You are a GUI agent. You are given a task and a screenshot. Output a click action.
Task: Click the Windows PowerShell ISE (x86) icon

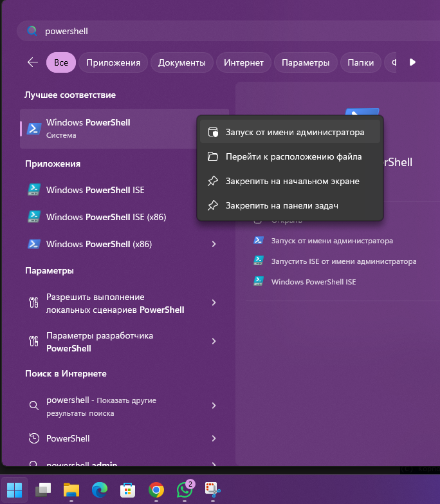point(33,217)
